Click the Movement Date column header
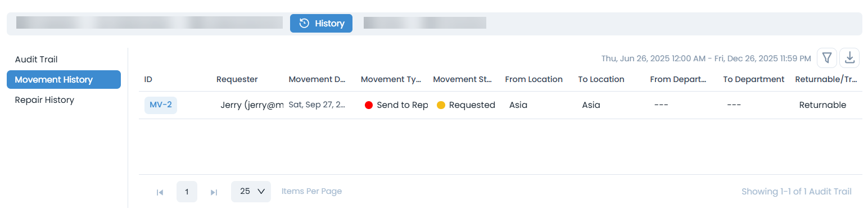The height and width of the screenshot is (222, 868). (317, 79)
